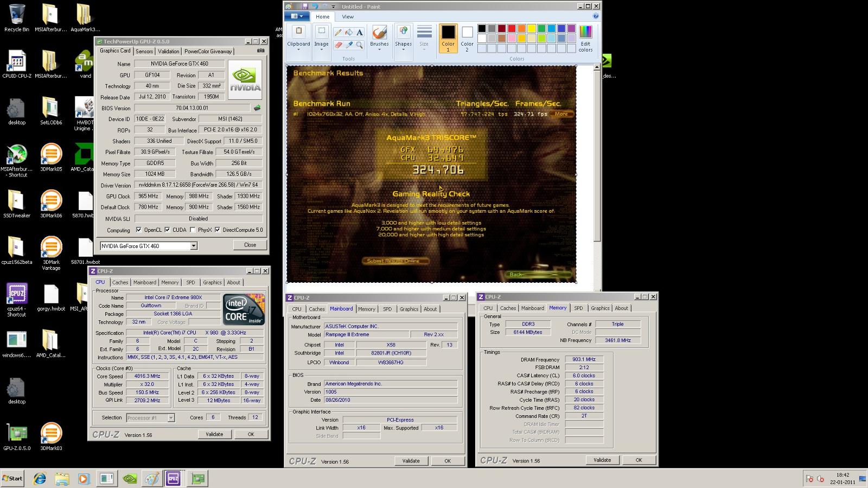
Task: Click Windows Start button
Action: (12, 478)
